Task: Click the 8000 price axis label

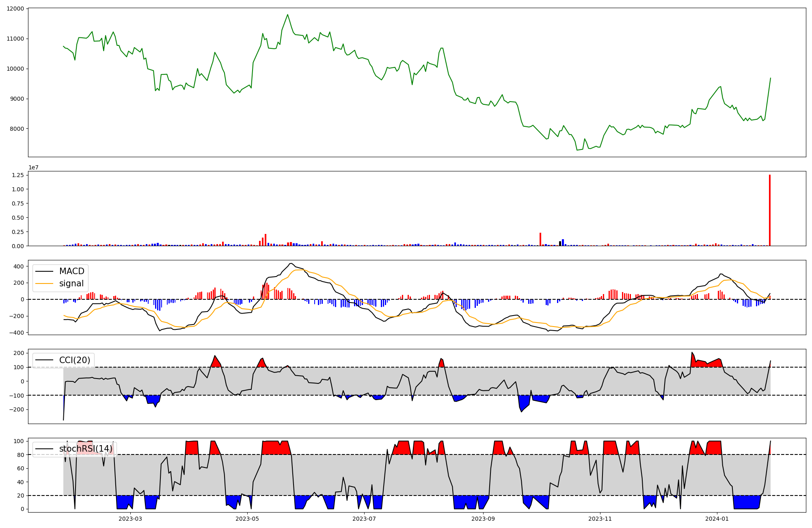Action: click(17, 129)
